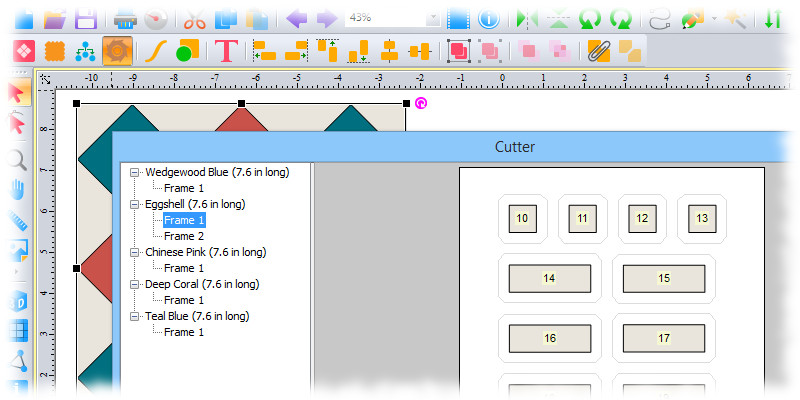Open the zoom percentage dropdown
Image resolution: width=800 pixels, height=400 pixels.
432,18
